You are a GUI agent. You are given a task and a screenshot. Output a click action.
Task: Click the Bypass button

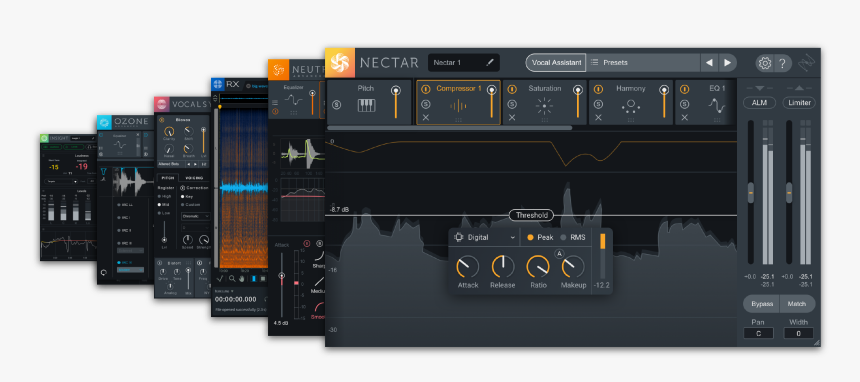(761, 304)
